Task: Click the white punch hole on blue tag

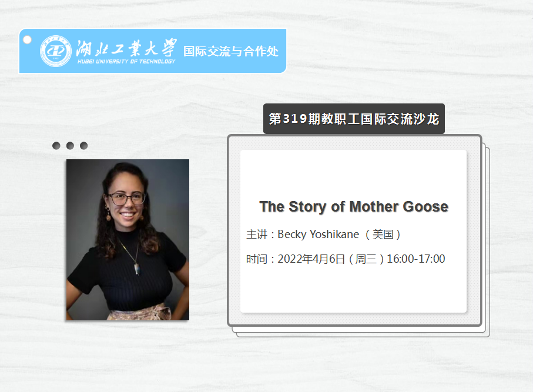Action: point(27,40)
